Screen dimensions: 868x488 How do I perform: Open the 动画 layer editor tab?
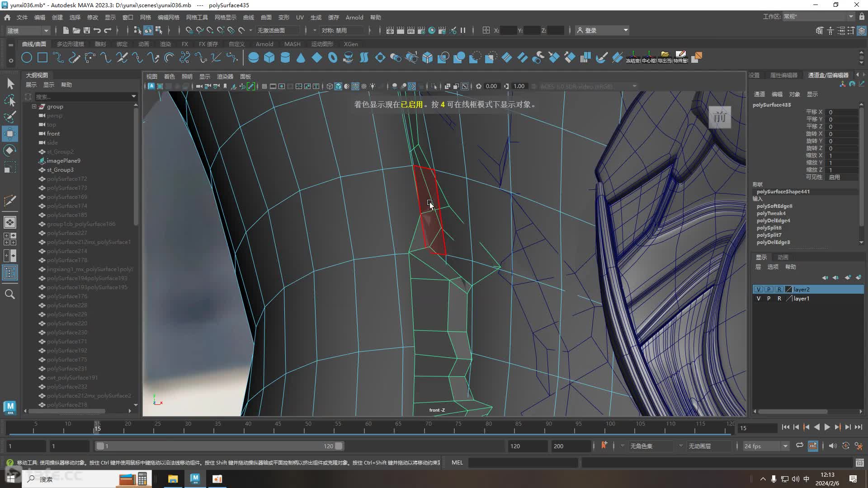click(x=783, y=257)
